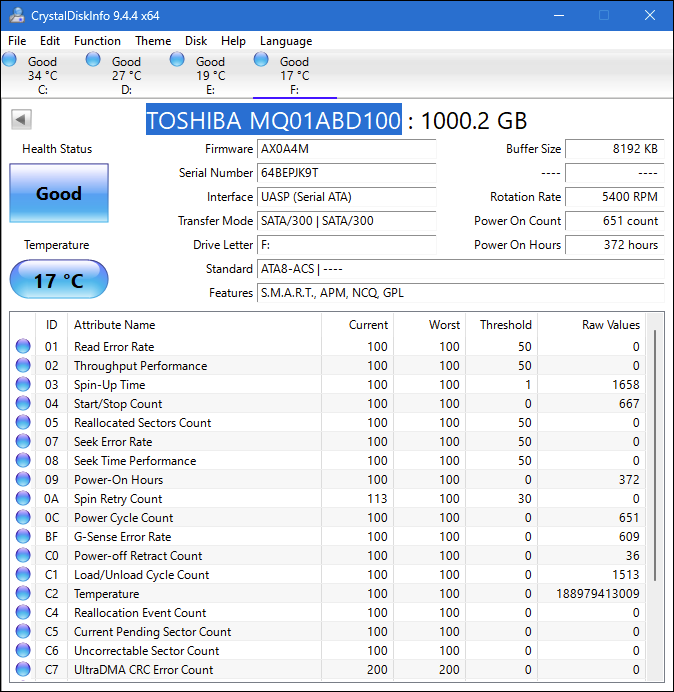
Task: Open the Function menu
Action: 97,41
